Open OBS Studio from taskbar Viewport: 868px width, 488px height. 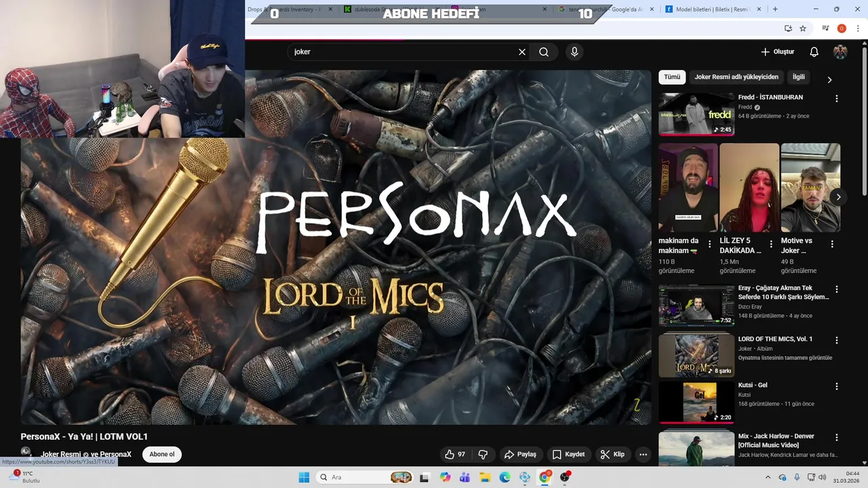point(564,477)
